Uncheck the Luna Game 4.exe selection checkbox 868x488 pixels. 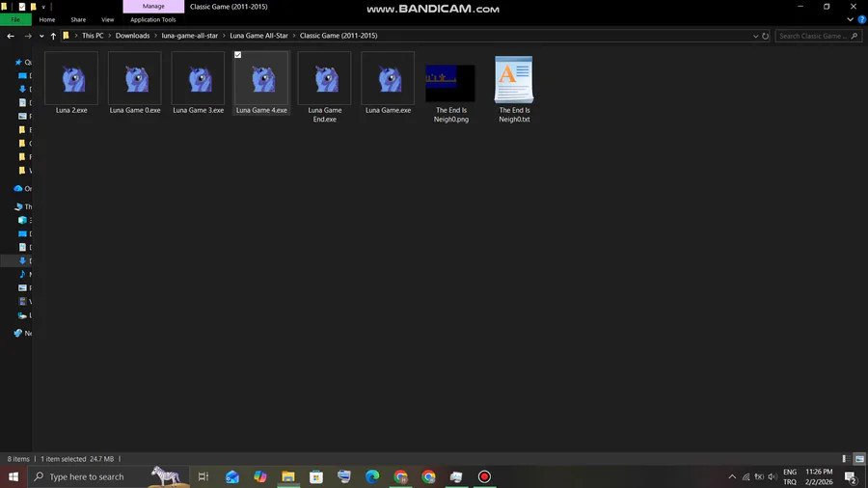click(238, 55)
